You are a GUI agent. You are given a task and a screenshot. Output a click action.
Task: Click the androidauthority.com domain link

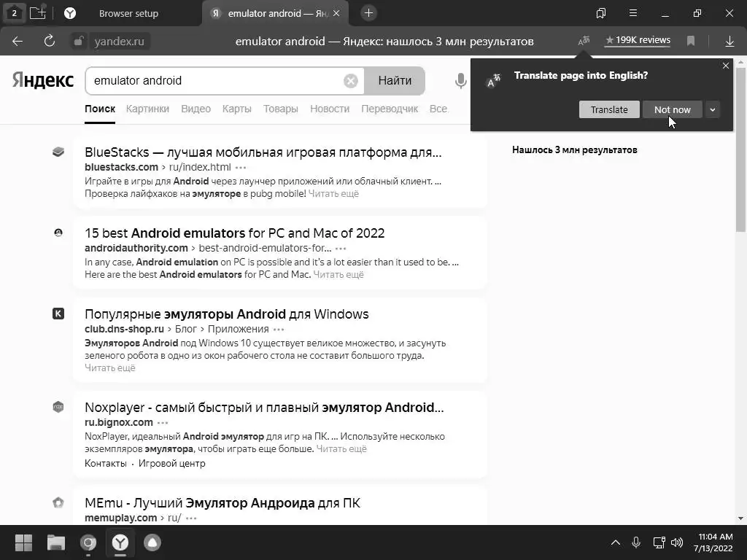[136, 248]
